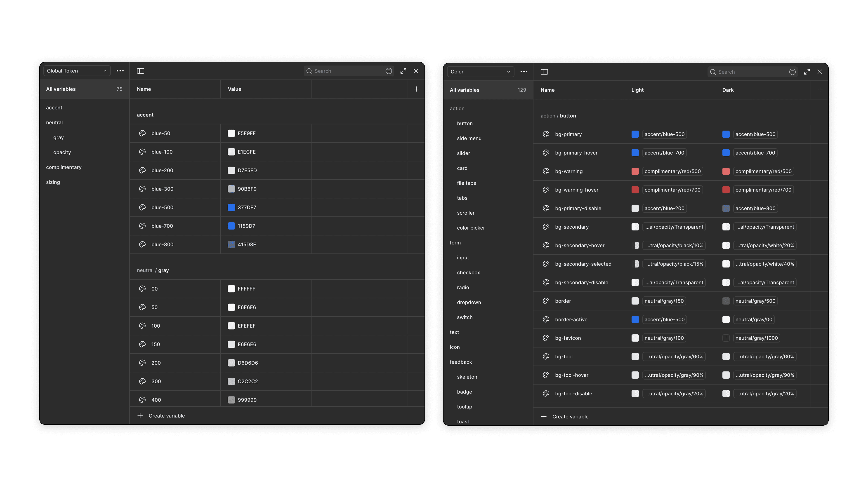Toggle sidebar in Global Token panel
Image resolution: width=868 pixels, height=488 pixels.
pos(141,71)
